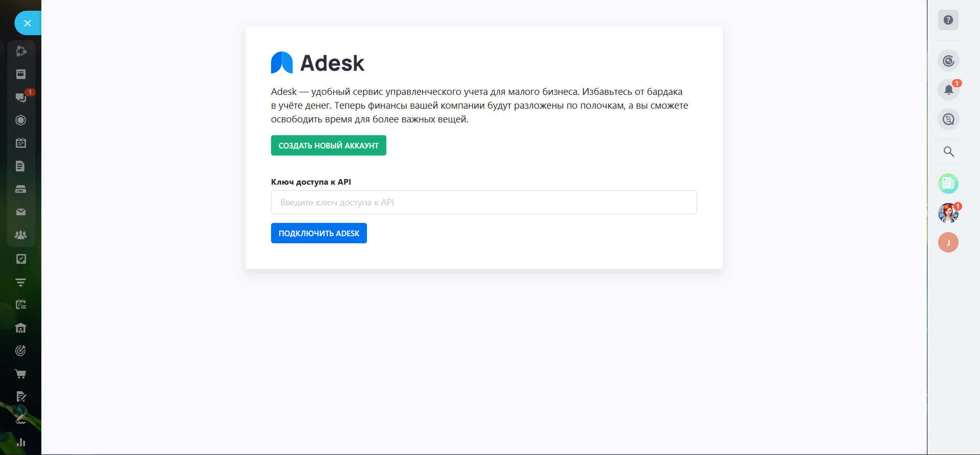The width and height of the screenshot is (980, 455).
Task: Click the orange J user avatar
Action: (948, 242)
